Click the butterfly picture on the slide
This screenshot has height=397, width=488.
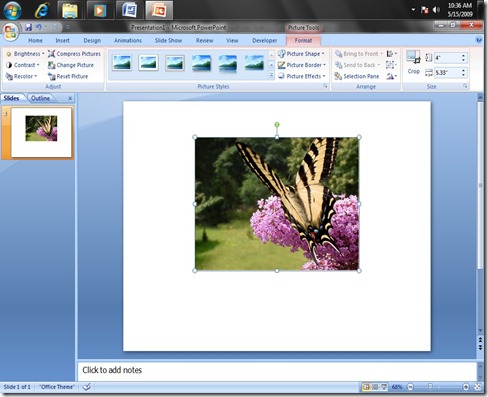coord(277,204)
